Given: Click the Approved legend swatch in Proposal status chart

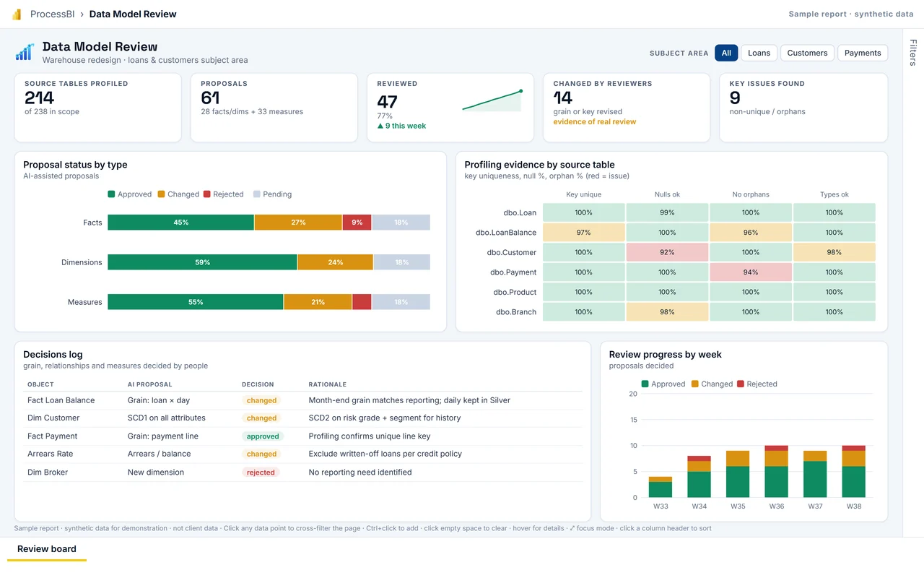Looking at the screenshot, I should pyautogui.click(x=111, y=194).
